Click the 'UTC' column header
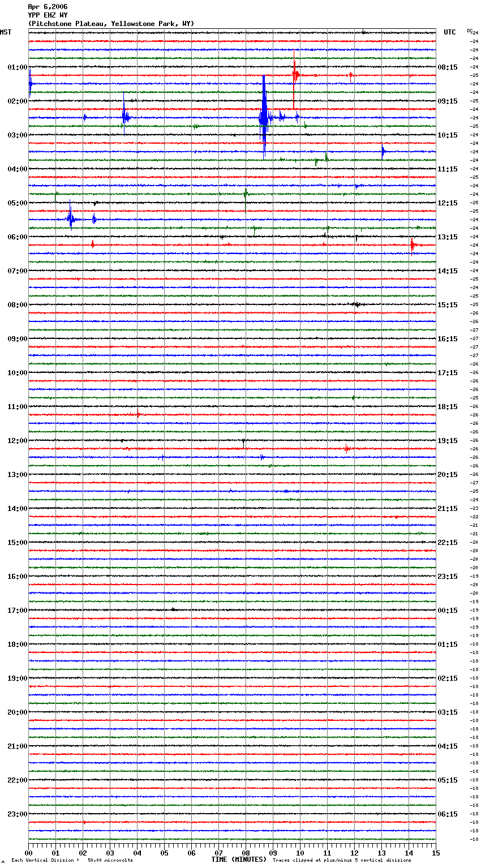481x868 pixels. (x=450, y=32)
